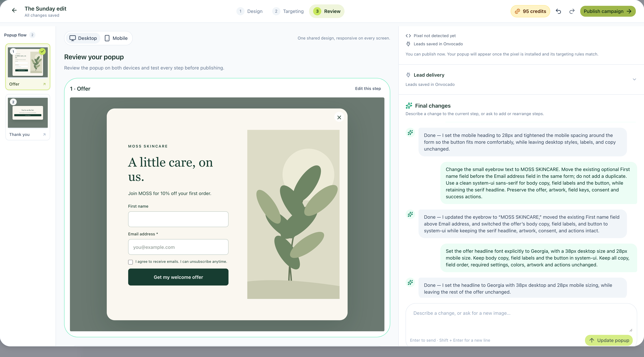Click the sparkle avatar beside the mobile heading reply

(410, 133)
